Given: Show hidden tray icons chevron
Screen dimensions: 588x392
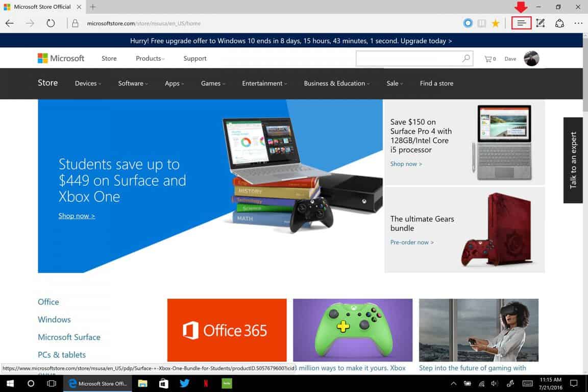Looking at the screenshot, I should tap(453, 383).
